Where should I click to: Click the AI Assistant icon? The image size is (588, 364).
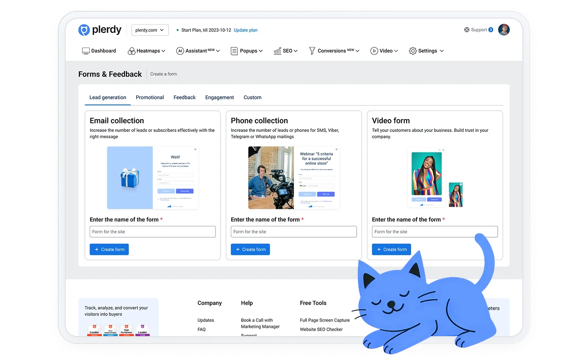point(180,51)
